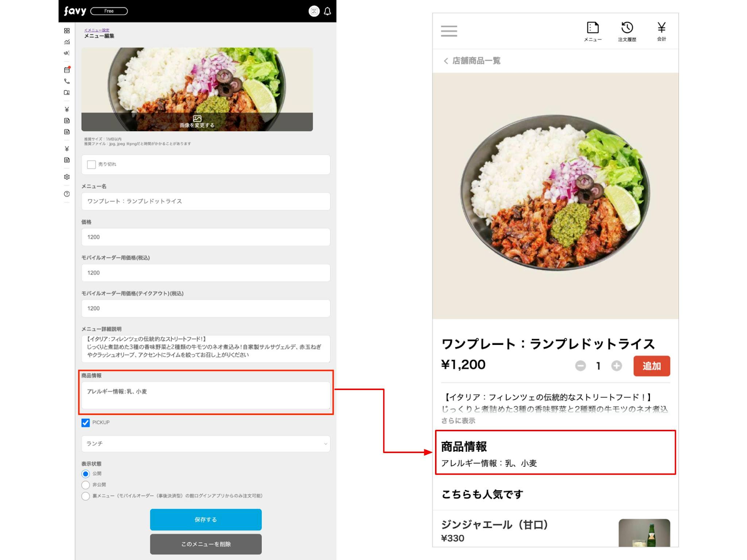Tap the red 追加 add button
This screenshot has width=747, height=560.
click(x=652, y=366)
